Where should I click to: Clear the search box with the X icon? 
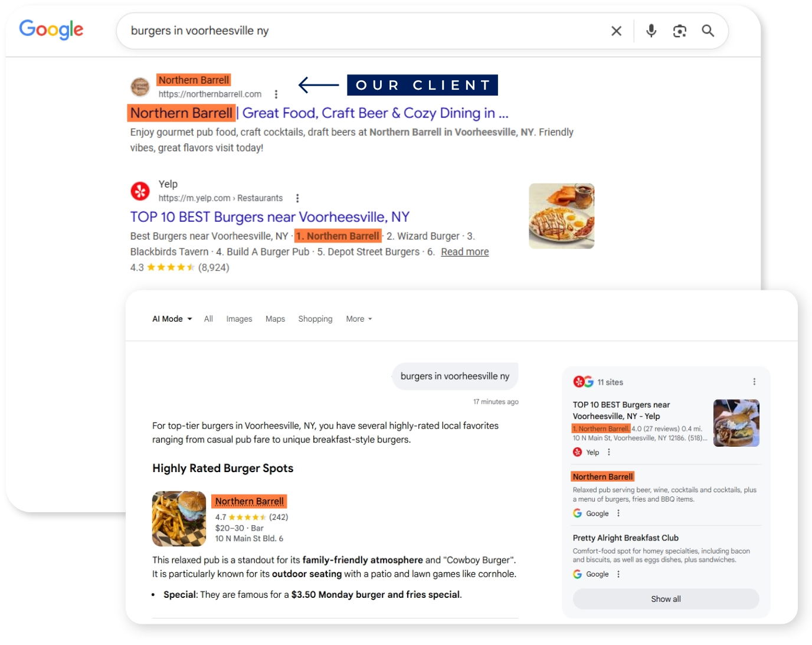(x=616, y=31)
